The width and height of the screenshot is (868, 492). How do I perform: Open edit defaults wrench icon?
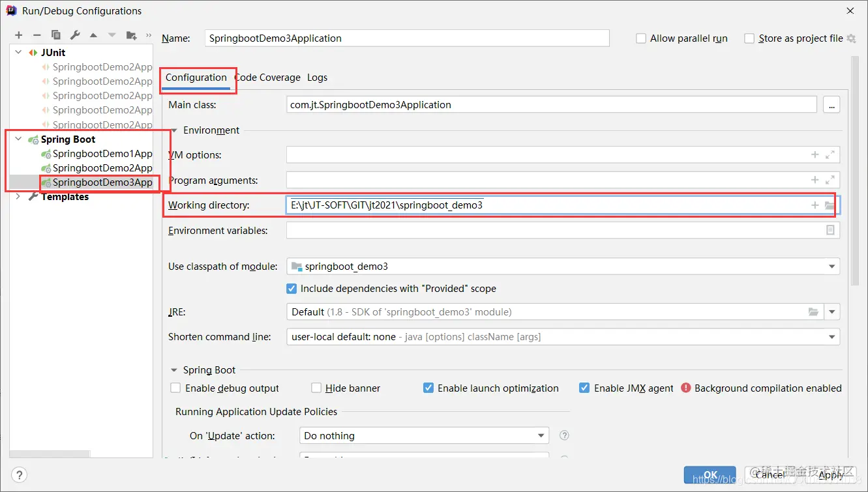click(75, 35)
